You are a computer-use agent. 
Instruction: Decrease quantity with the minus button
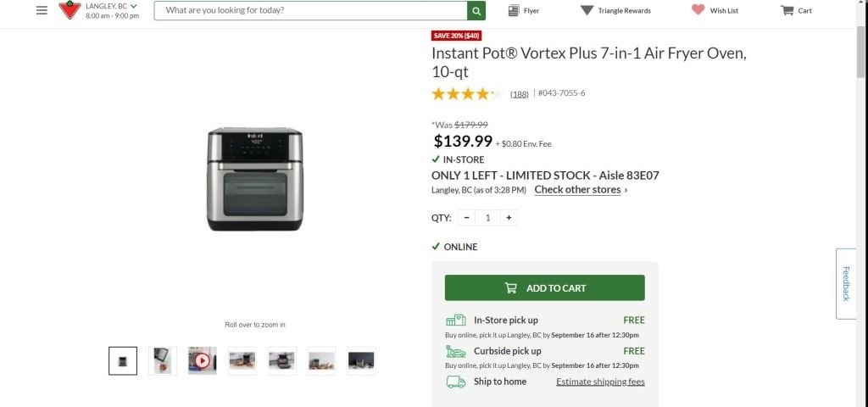pyautogui.click(x=467, y=218)
